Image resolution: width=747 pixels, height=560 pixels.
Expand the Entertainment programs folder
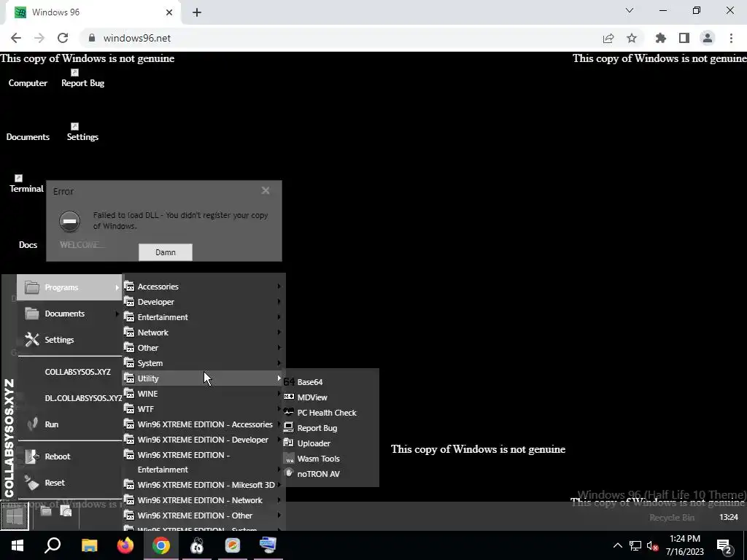pos(204,316)
